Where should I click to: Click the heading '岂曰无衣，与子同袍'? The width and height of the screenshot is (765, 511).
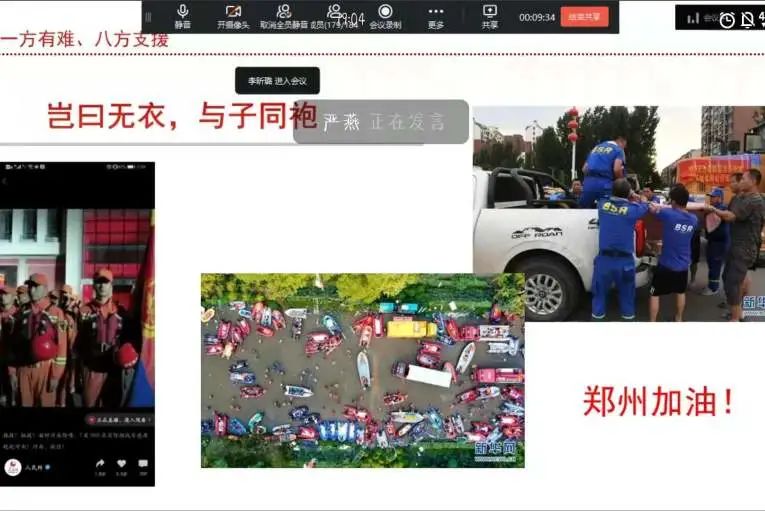tap(182, 115)
